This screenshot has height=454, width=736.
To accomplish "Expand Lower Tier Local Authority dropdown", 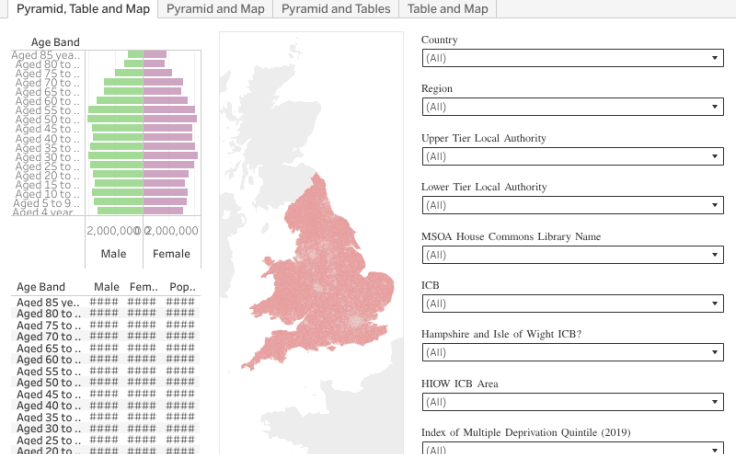I will tap(571, 205).
